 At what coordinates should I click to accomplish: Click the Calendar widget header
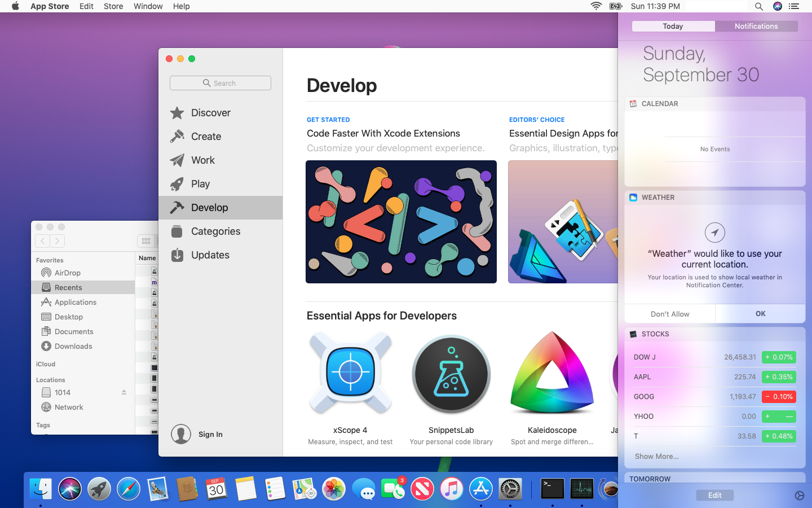tap(715, 104)
